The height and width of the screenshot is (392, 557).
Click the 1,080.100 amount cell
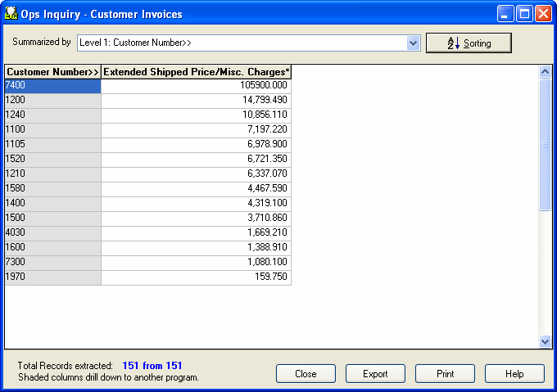tap(197, 263)
